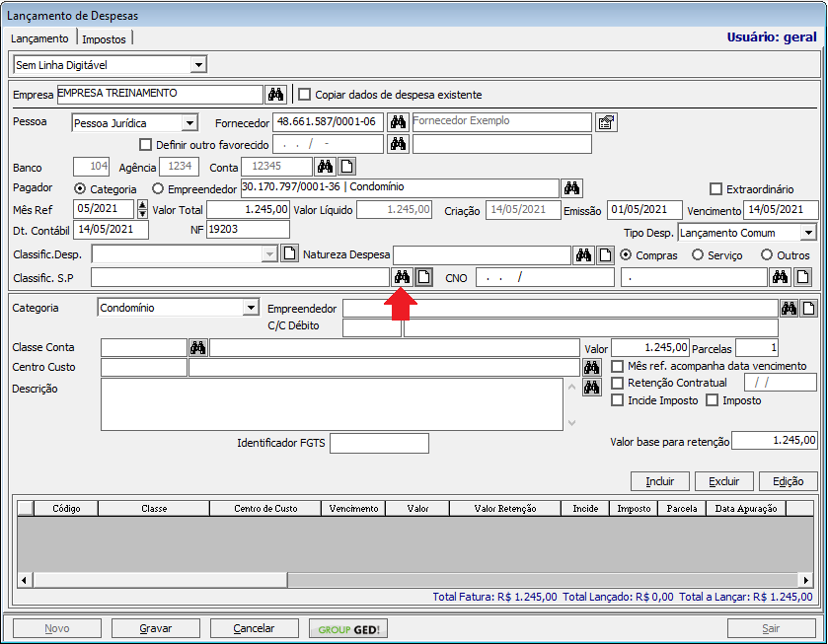The width and height of the screenshot is (828, 644).
Task: Expand Classific.Desp. dropdown
Action: pyautogui.click(x=269, y=254)
